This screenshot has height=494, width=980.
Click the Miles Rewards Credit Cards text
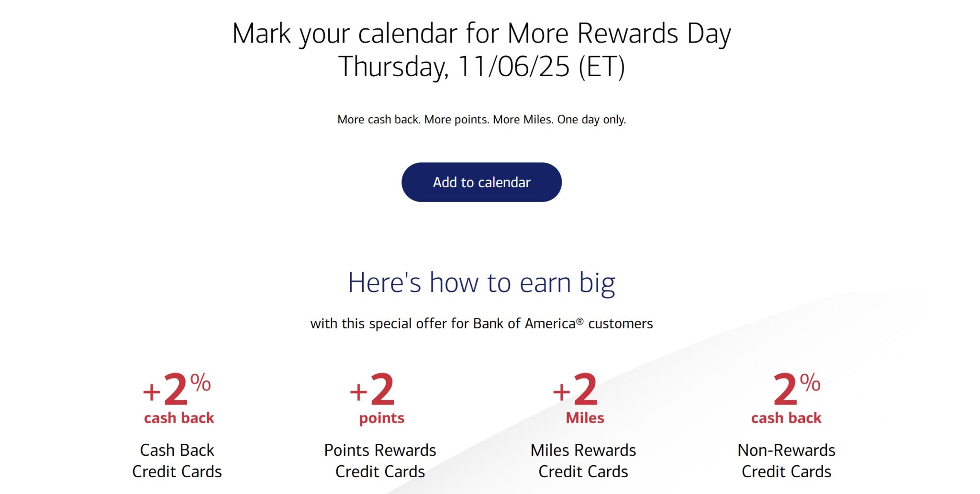coord(583,460)
